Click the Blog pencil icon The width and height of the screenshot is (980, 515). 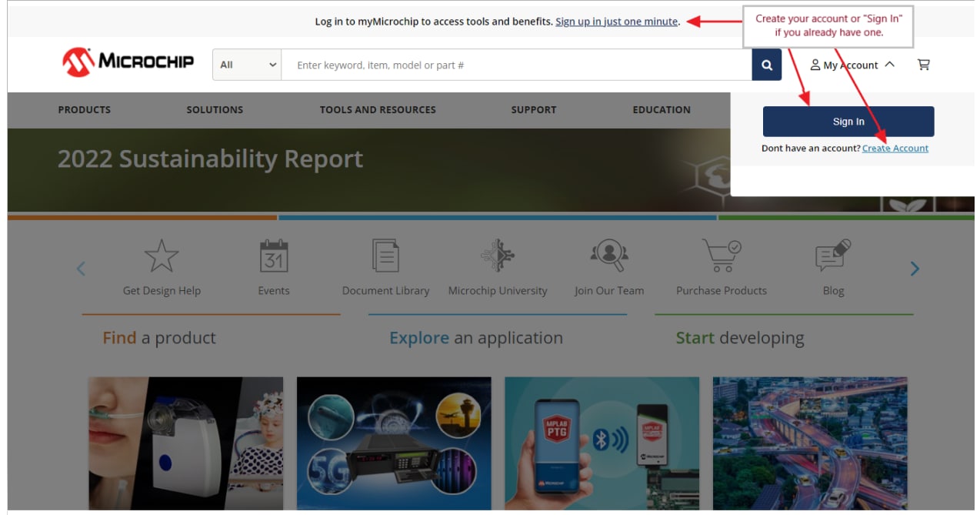tap(833, 255)
